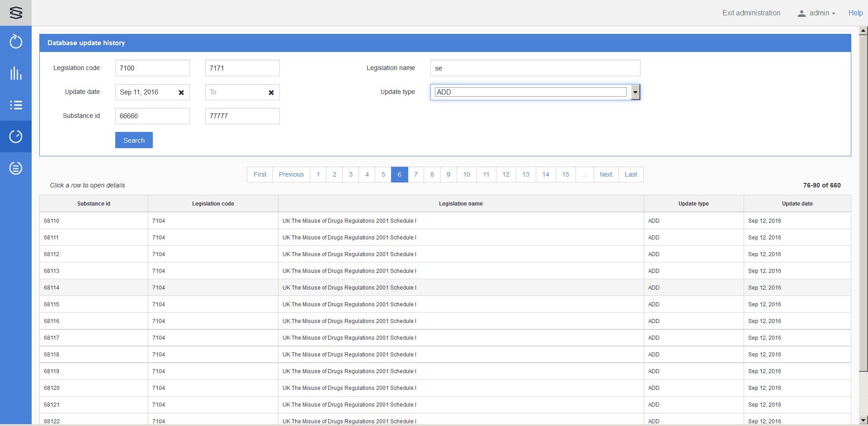
Task: Click the Search button
Action: click(x=134, y=140)
